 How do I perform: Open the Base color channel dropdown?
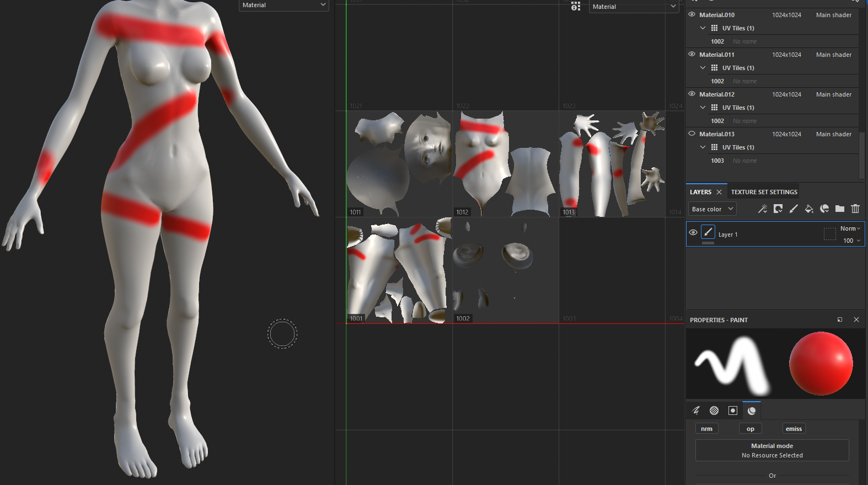[x=712, y=209]
